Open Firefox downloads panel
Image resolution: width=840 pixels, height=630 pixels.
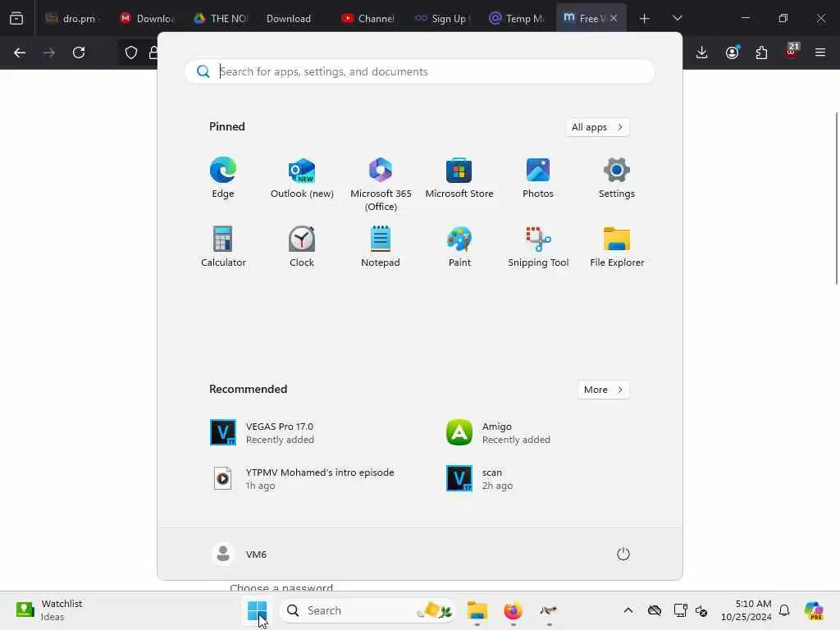[x=702, y=52]
